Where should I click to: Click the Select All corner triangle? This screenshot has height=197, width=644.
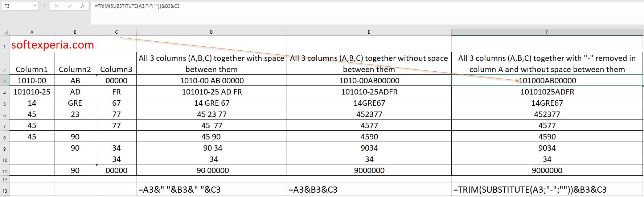[5, 32]
